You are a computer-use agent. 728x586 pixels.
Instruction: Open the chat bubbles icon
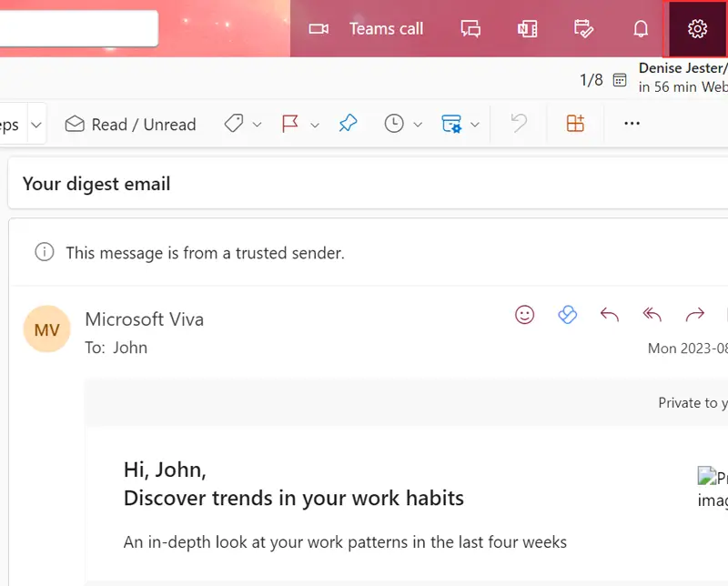pyautogui.click(x=470, y=29)
